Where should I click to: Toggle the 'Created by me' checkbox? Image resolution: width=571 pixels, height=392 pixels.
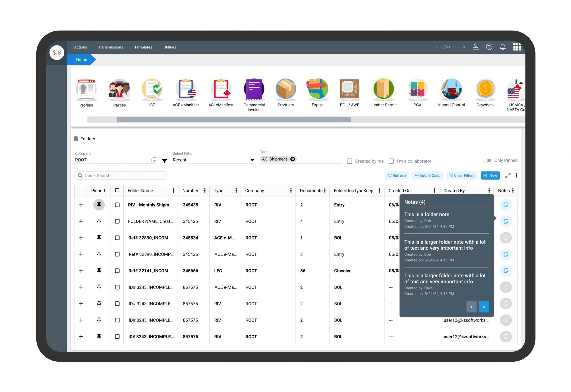click(350, 161)
